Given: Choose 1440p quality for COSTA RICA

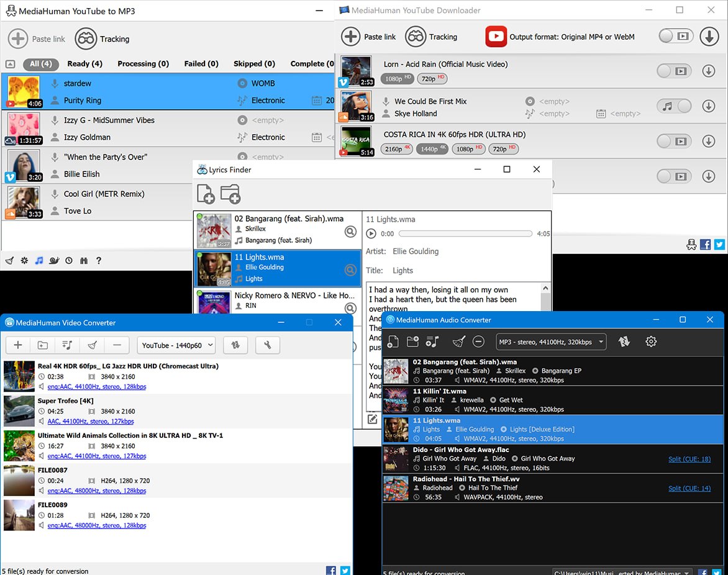Looking at the screenshot, I should [x=432, y=148].
